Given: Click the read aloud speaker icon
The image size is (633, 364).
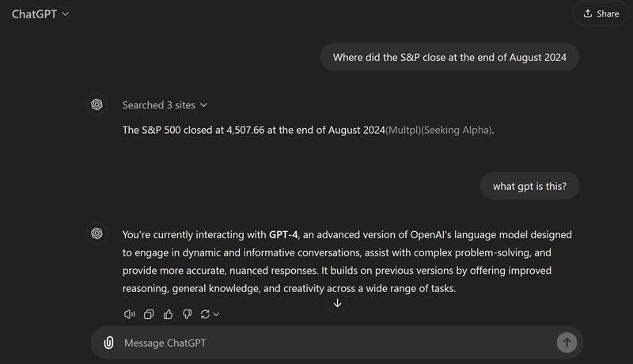Looking at the screenshot, I should [x=129, y=314].
